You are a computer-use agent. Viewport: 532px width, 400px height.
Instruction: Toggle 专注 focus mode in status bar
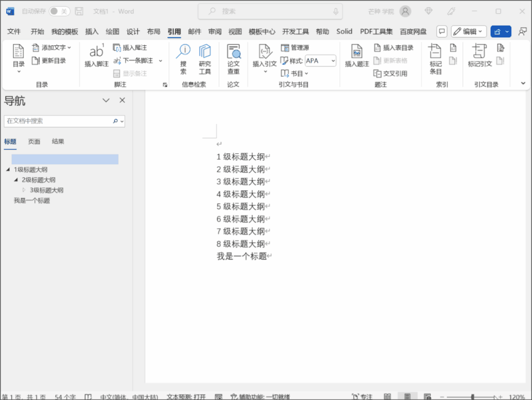pyautogui.click(x=362, y=397)
